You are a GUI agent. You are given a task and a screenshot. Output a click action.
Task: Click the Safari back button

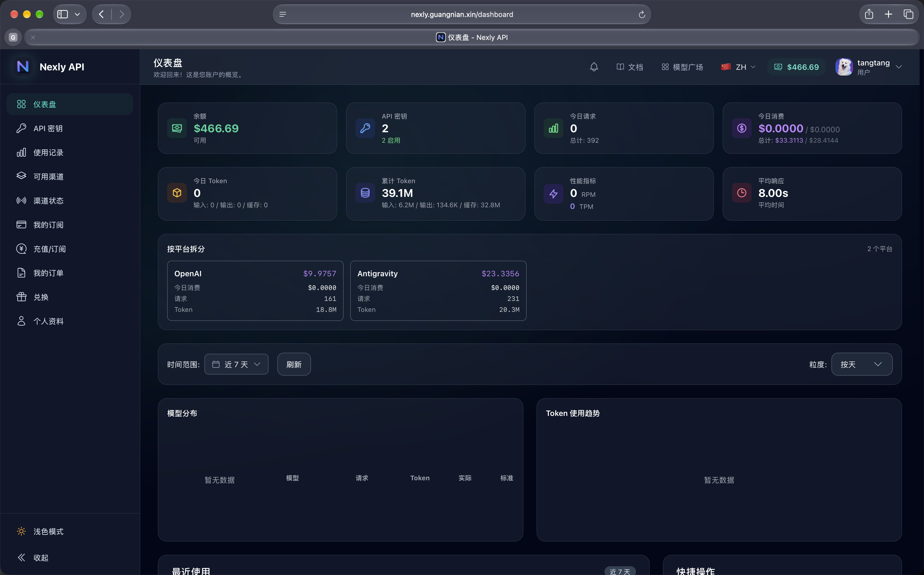101,14
